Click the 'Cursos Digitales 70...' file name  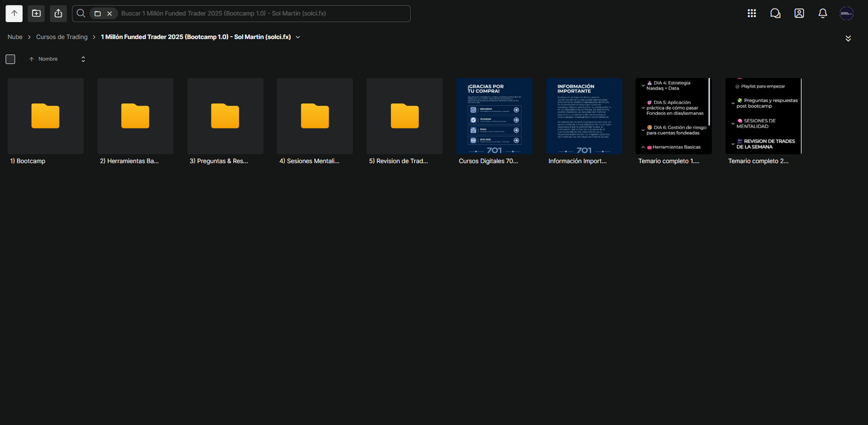pos(488,161)
